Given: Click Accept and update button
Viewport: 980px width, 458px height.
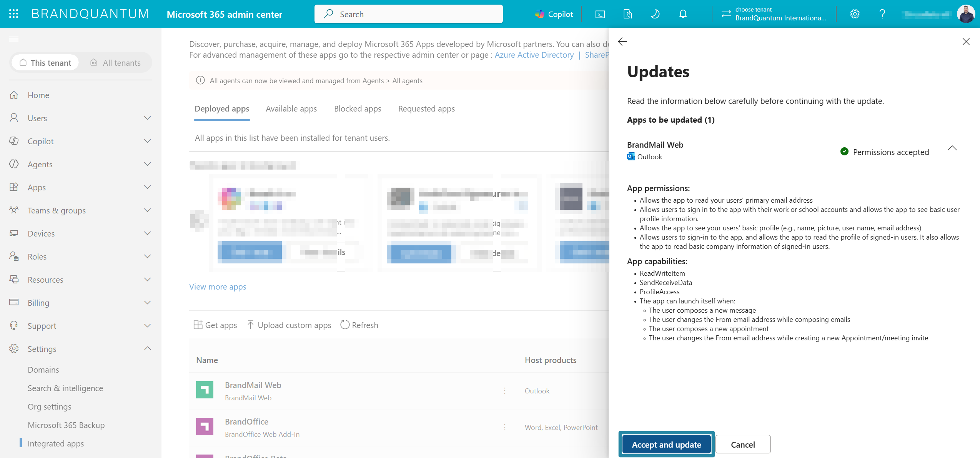Looking at the screenshot, I should tap(666, 445).
